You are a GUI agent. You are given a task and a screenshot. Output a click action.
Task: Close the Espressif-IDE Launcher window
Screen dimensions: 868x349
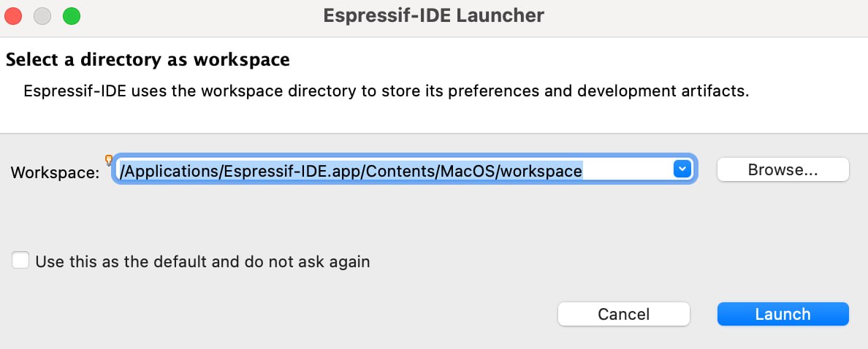(14, 16)
